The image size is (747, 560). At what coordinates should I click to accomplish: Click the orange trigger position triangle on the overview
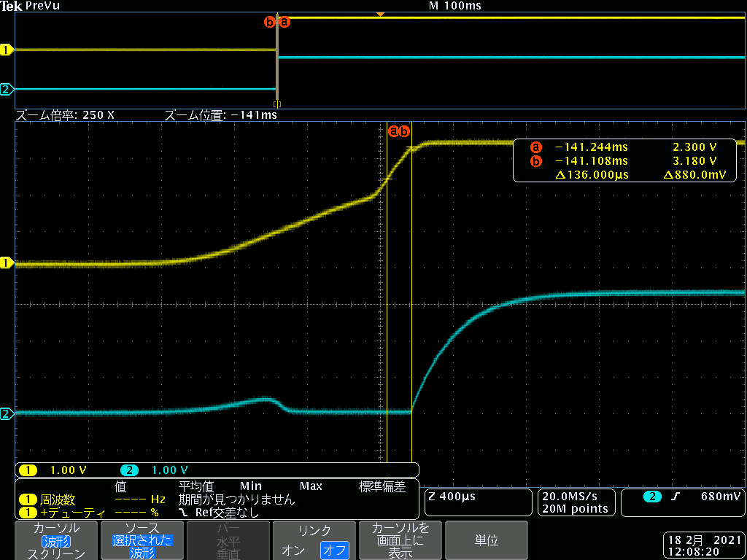(380, 12)
